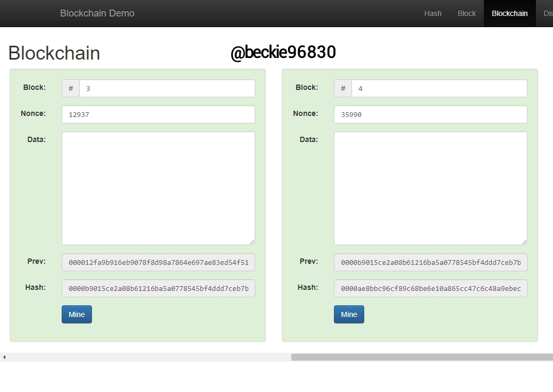Screen dimensions: 553x392
Task: Click the Blockchain Demo brand link
Action: pyautogui.click(x=97, y=13)
